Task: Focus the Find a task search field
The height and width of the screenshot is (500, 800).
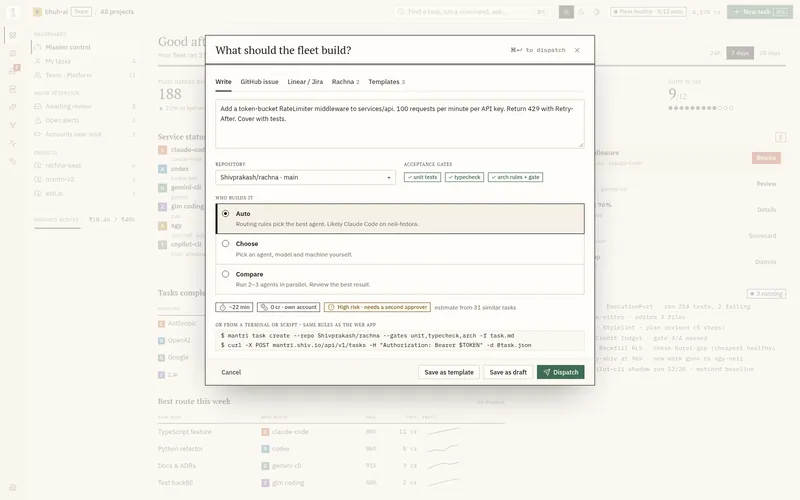Action: pos(471,12)
